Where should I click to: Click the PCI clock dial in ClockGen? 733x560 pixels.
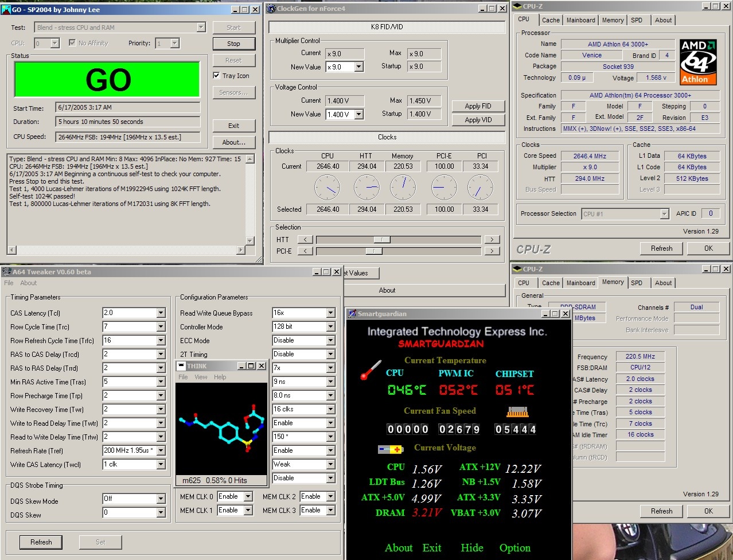point(481,188)
